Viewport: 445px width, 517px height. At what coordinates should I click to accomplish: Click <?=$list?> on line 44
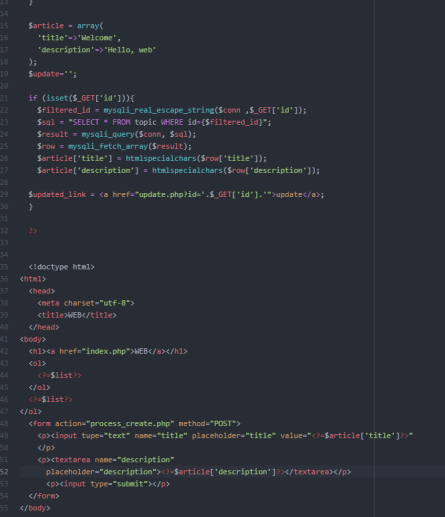click(59, 375)
